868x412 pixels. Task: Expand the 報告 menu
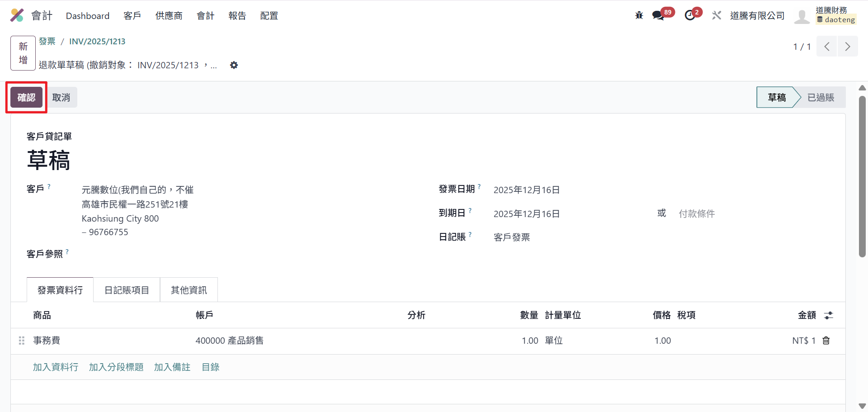(237, 16)
